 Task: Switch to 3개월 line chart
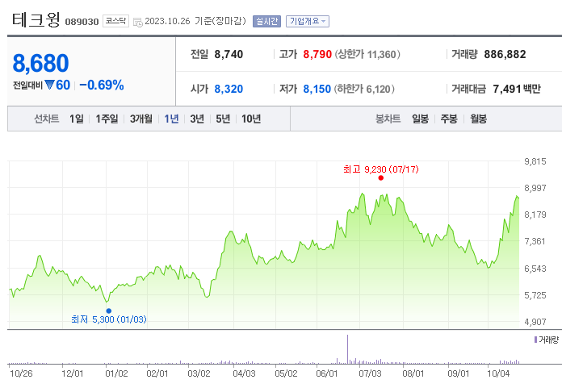click(x=140, y=119)
